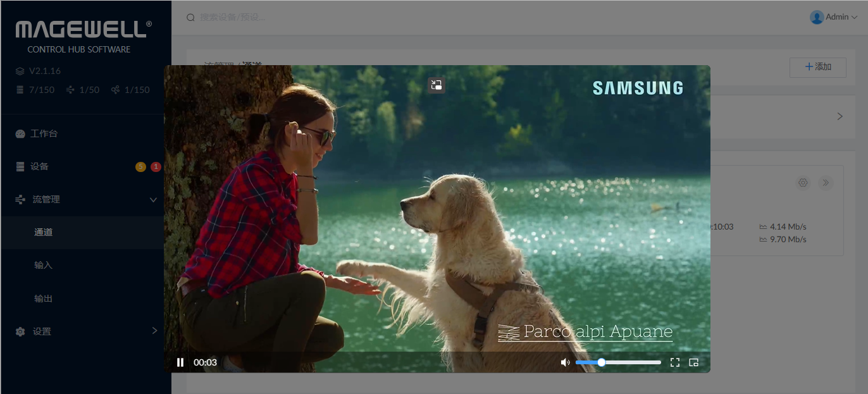Image resolution: width=868 pixels, height=394 pixels.
Task: Click the orange 5 badge on 设备
Action: point(140,167)
